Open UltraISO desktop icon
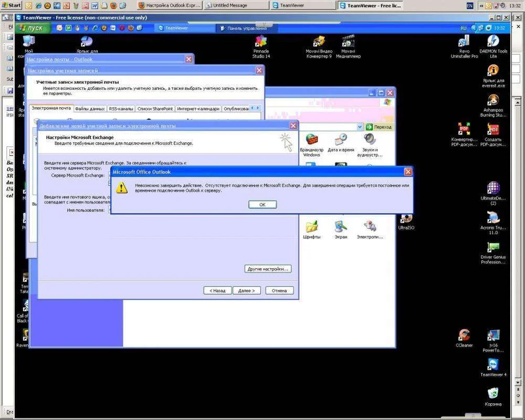This screenshot has width=525, height=420. pos(406,222)
